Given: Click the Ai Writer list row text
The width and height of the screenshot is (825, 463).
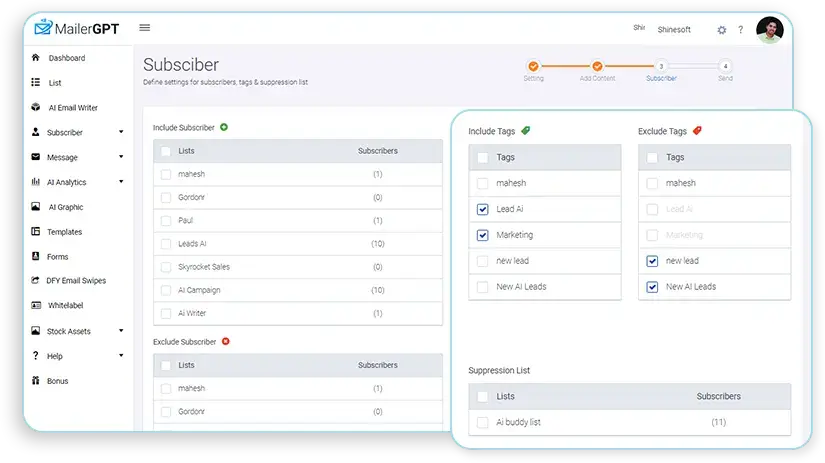Looking at the screenshot, I should [x=192, y=313].
